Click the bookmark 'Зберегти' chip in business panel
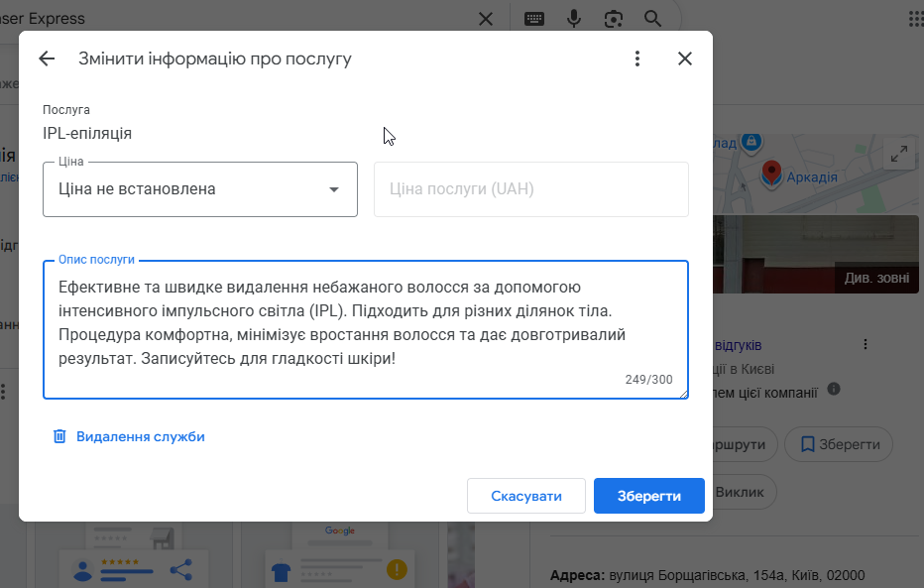 [x=840, y=444]
